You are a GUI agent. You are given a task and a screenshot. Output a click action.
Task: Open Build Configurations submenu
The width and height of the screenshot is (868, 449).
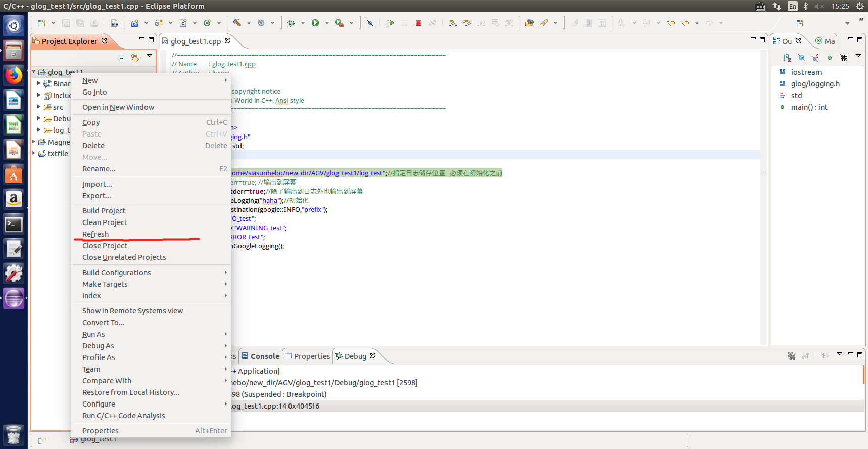pos(151,273)
